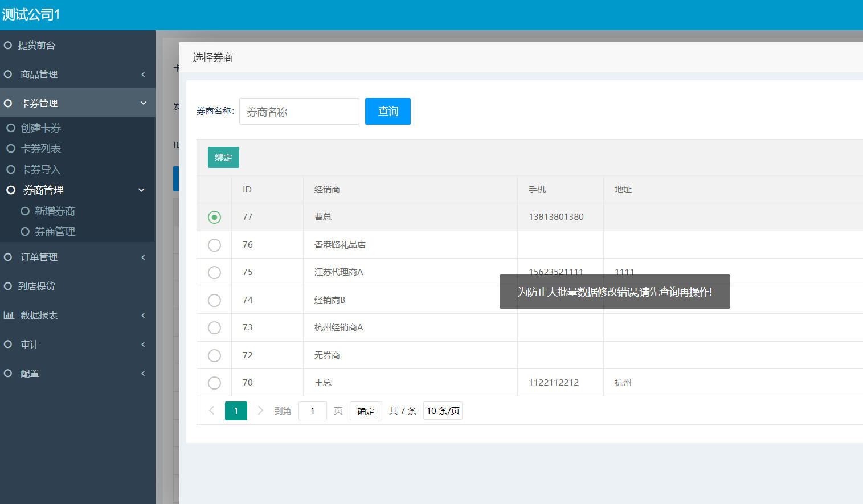The height and width of the screenshot is (504, 863).
Task: Click the next page arrow in pagination
Action: coord(260,411)
